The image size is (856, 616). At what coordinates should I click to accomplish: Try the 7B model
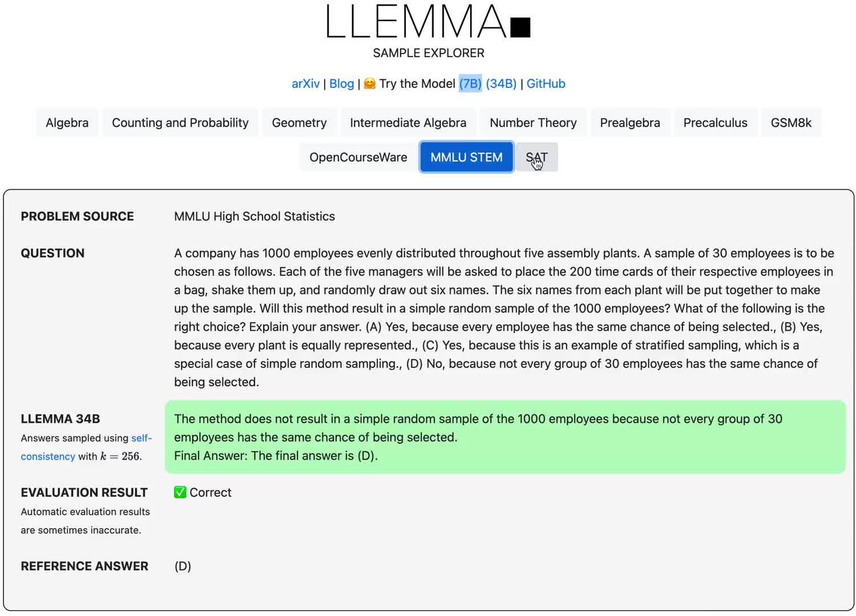pyautogui.click(x=470, y=83)
